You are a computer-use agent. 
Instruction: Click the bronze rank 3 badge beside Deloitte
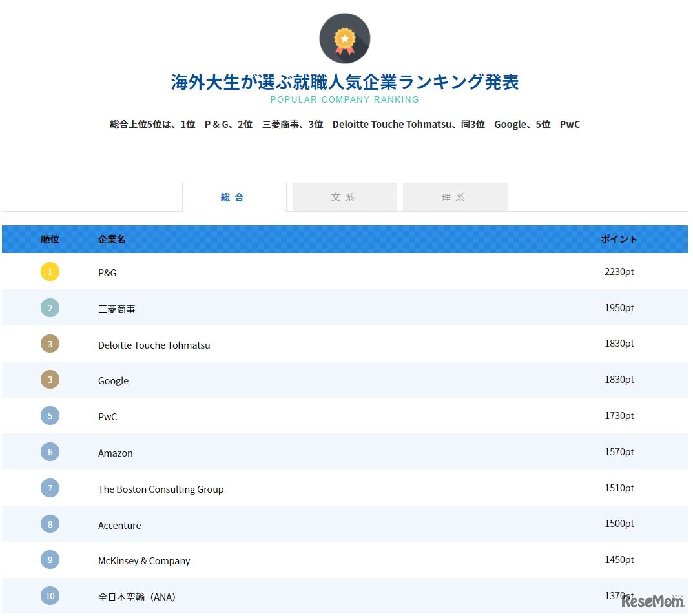coord(50,344)
